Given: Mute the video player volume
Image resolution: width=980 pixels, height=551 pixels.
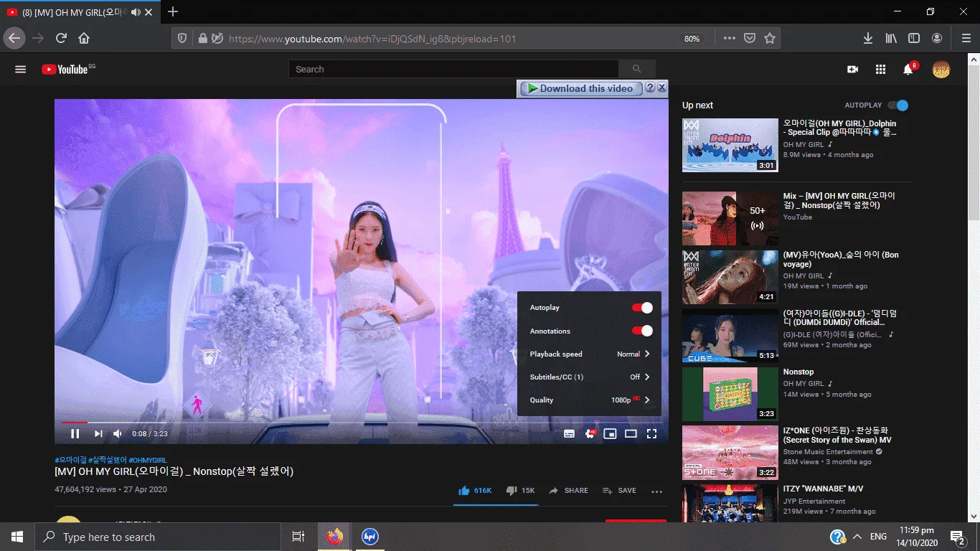Looking at the screenshot, I should pyautogui.click(x=118, y=433).
